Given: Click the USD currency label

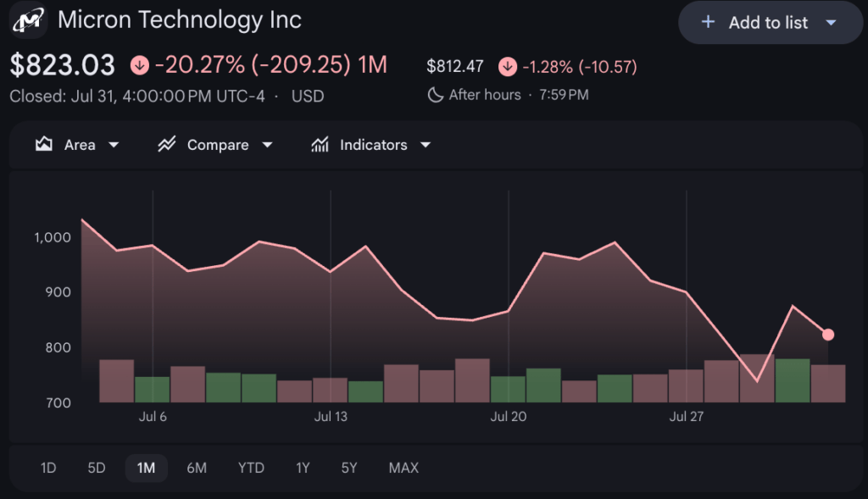Looking at the screenshot, I should pyautogui.click(x=307, y=97).
